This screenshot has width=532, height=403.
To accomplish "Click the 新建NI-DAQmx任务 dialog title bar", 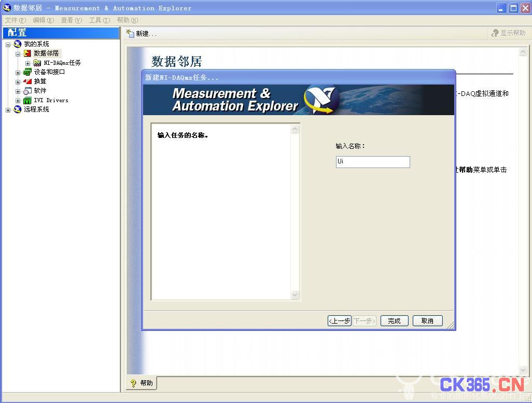I will click(299, 77).
